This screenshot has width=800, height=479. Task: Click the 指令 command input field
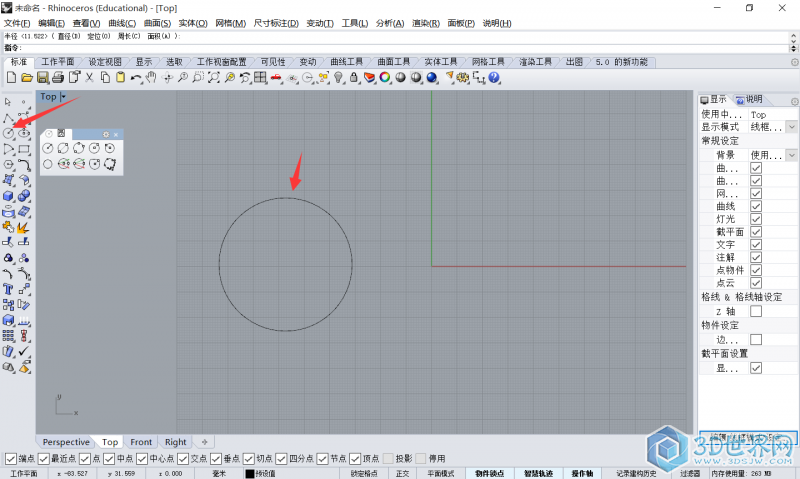396,47
